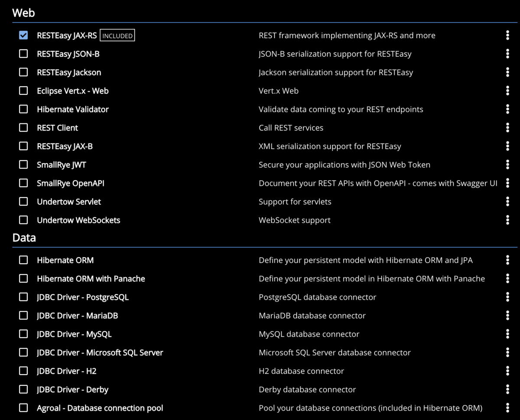Select the RESTEasy JAX-RS extension name
This screenshot has width=520, height=420.
[x=67, y=36]
